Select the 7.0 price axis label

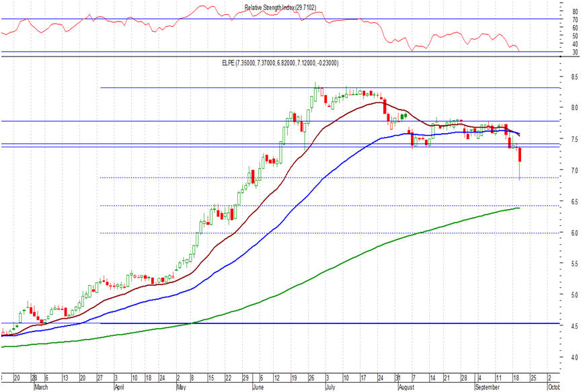(574, 170)
